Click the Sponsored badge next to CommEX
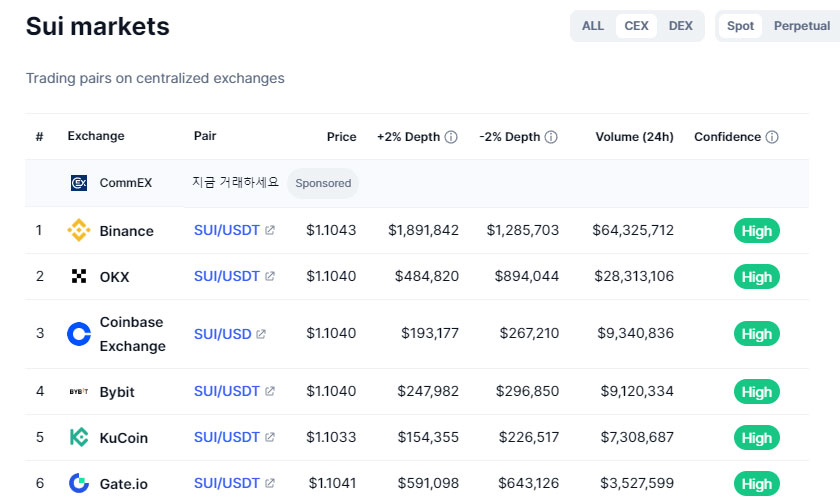Image resolution: width=840 pixels, height=500 pixels. click(x=323, y=183)
